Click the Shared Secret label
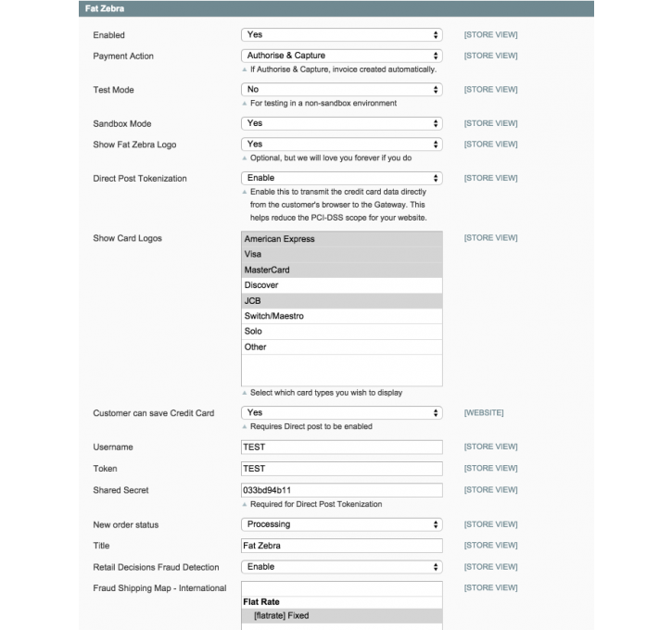The width and height of the screenshot is (672, 630). 120,490
